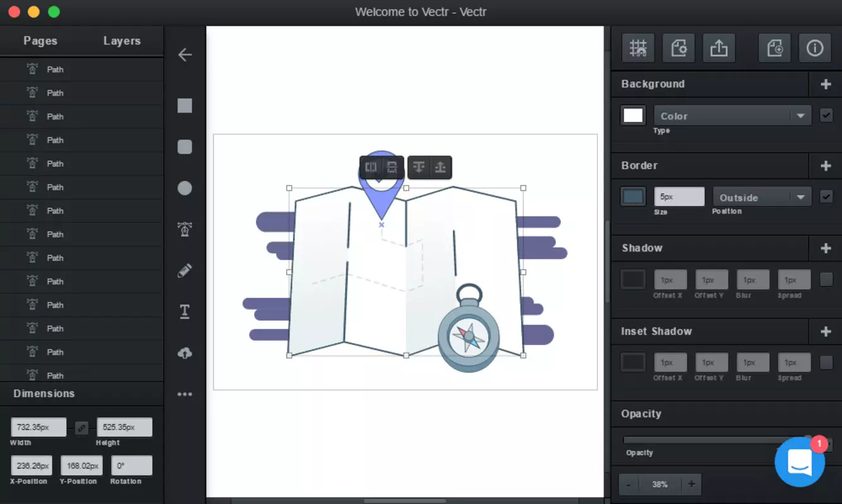Click the Inset Shadow Spread field

794,362
